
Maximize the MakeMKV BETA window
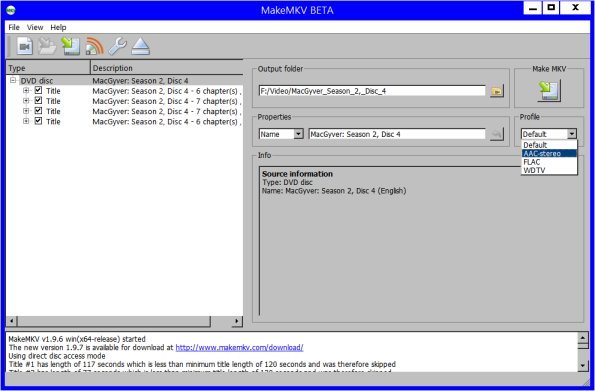coord(551,8)
